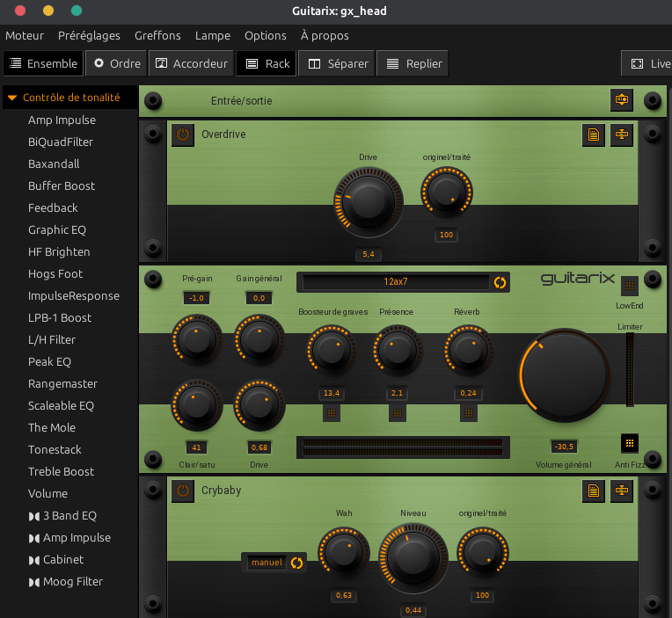Select Hogs Foot in the plugin list

[55, 273]
